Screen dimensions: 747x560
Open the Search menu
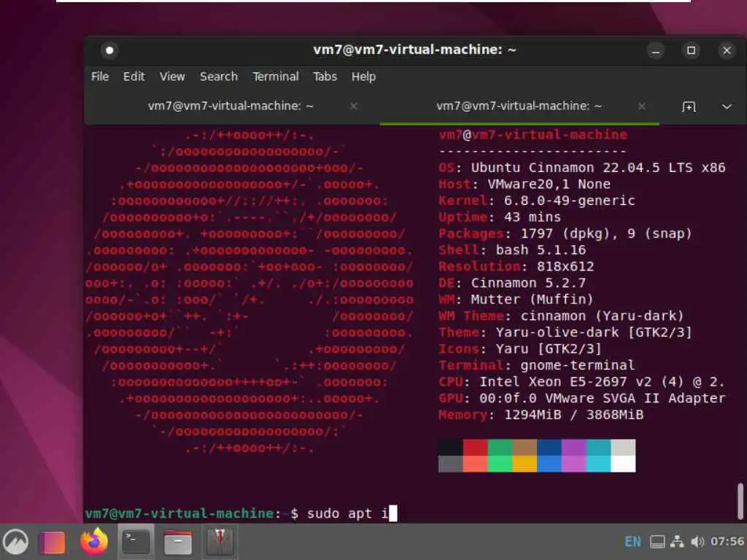point(219,77)
